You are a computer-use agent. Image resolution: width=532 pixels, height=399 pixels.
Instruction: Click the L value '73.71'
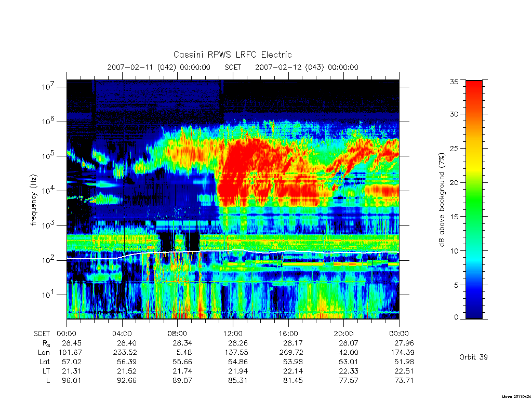(404, 381)
